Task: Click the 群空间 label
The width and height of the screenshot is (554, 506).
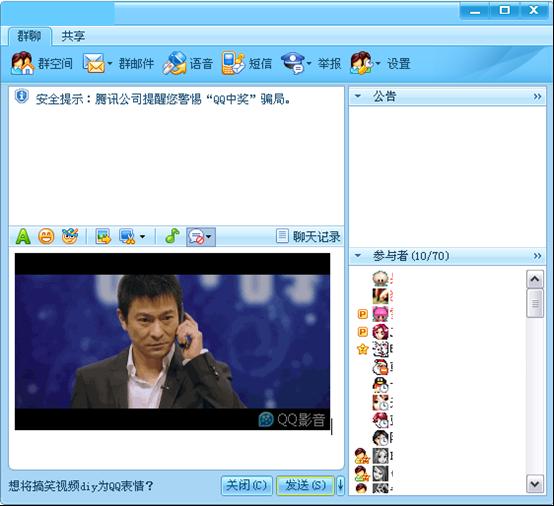Action: click(55, 64)
